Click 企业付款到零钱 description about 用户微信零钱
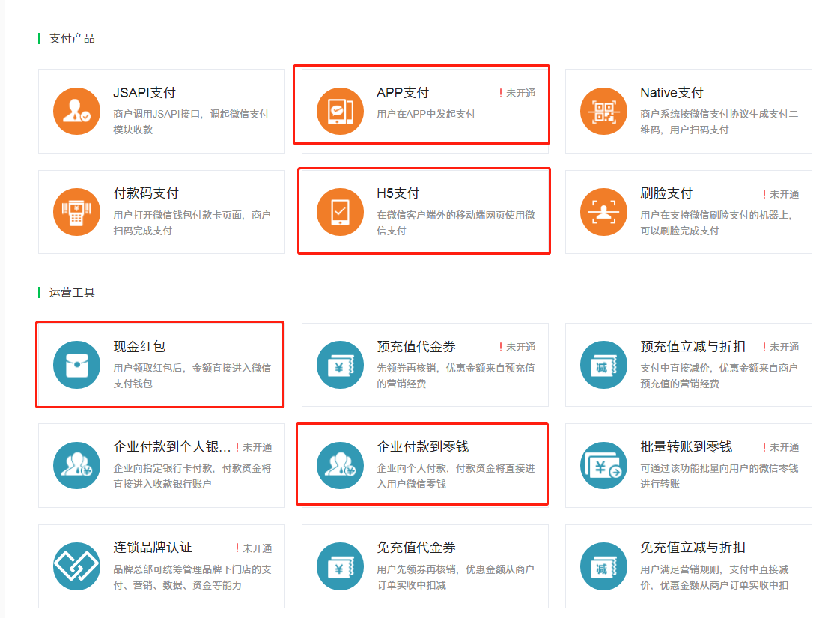This screenshot has height=618, width=840. (456, 476)
